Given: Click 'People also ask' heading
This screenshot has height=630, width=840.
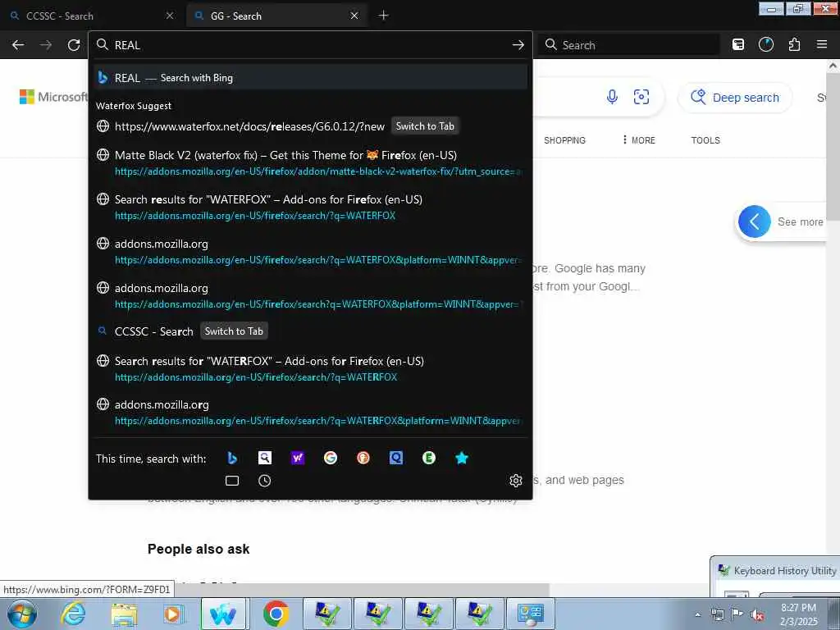Looking at the screenshot, I should tap(199, 549).
